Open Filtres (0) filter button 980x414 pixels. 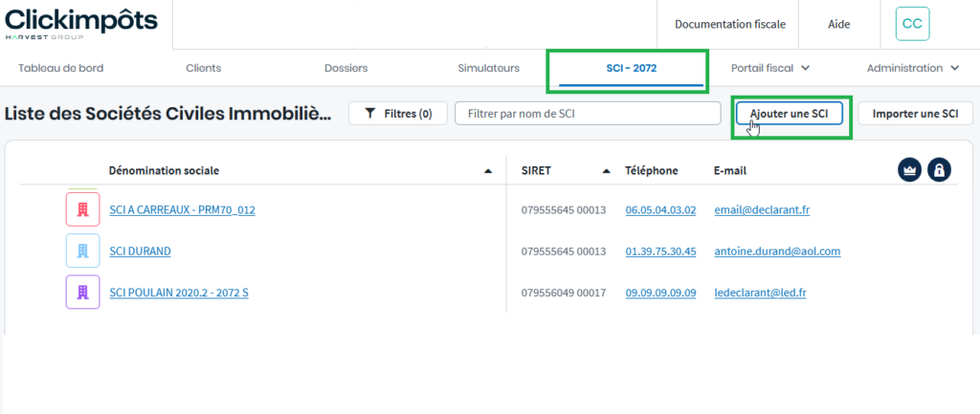click(x=396, y=113)
